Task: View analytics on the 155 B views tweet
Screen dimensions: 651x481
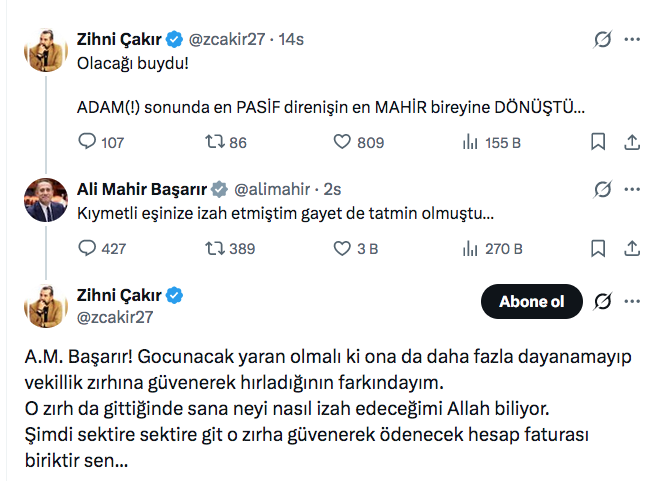Action: click(x=469, y=143)
